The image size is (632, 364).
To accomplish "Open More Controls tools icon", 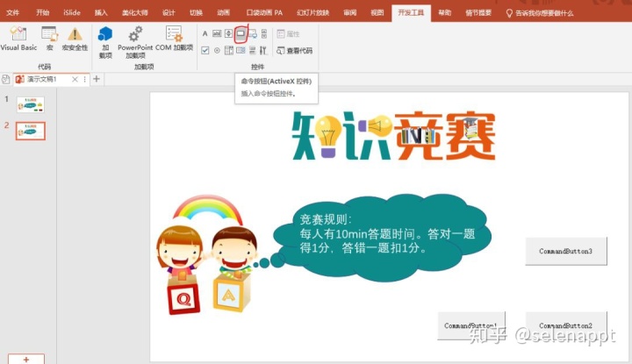I will pyautogui.click(x=263, y=50).
